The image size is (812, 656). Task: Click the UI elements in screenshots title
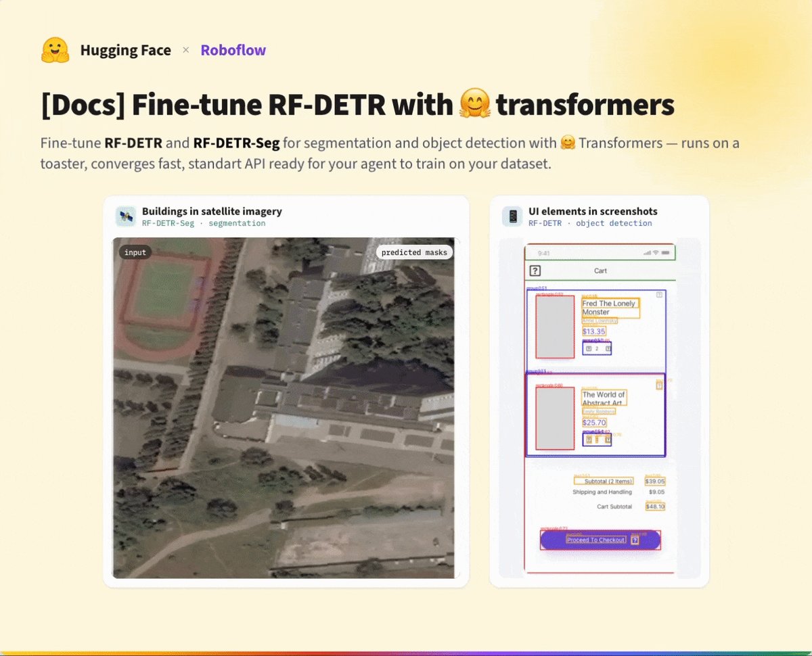click(x=593, y=211)
